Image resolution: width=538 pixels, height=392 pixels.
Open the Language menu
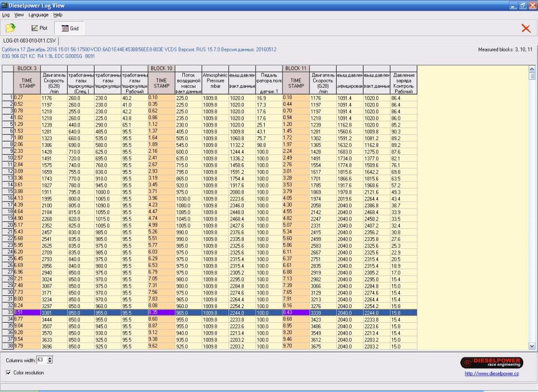38,15
